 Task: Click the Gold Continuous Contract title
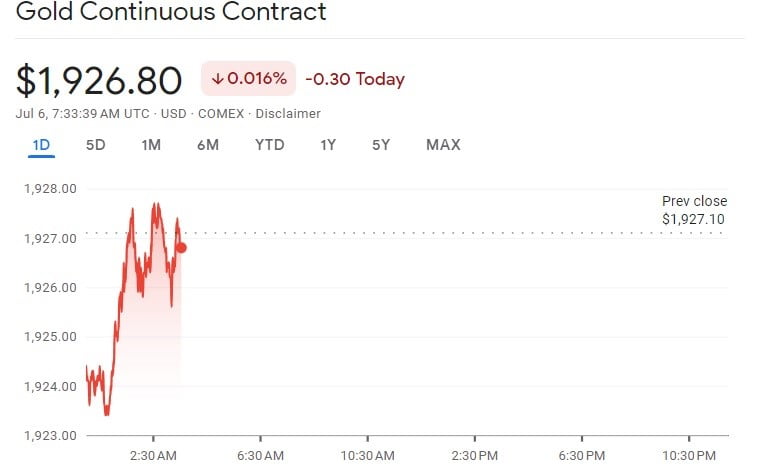(x=171, y=13)
